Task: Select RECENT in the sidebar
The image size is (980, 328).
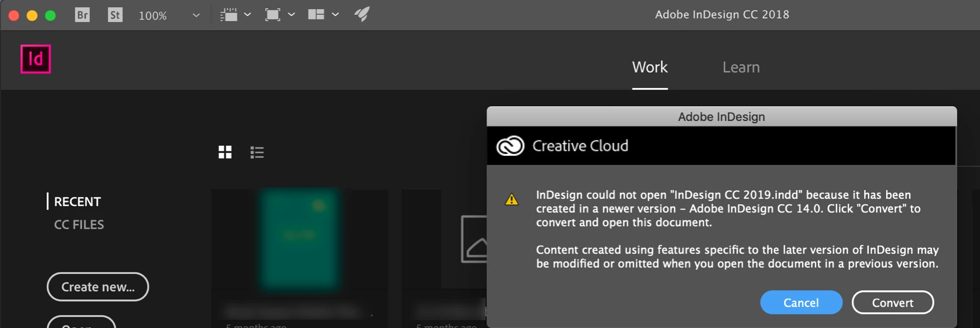Action: click(78, 202)
